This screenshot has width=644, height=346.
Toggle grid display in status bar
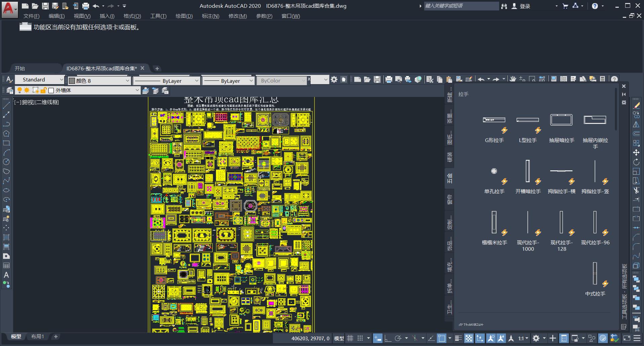click(x=350, y=338)
